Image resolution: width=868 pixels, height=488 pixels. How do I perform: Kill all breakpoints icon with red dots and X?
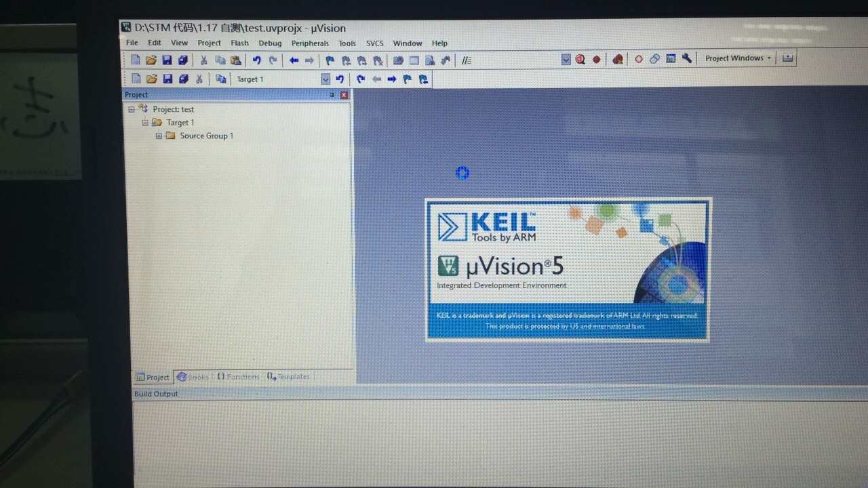(x=618, y=59)
